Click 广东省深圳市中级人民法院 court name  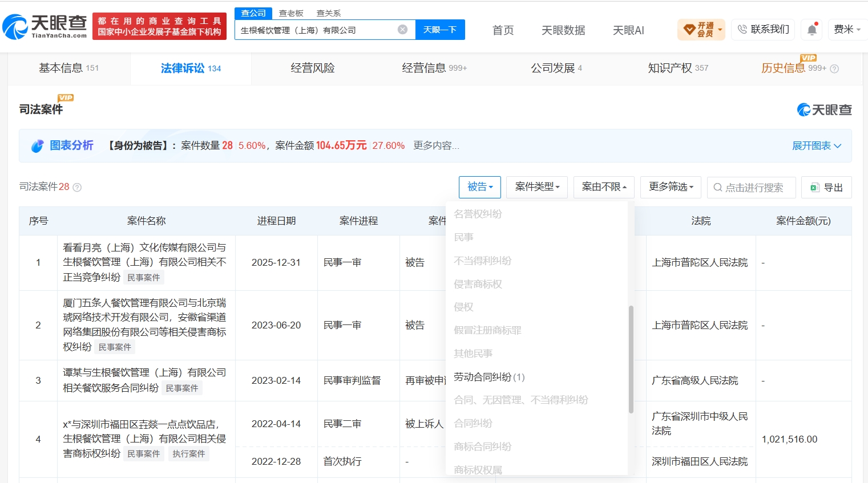[x=700, y=424]
